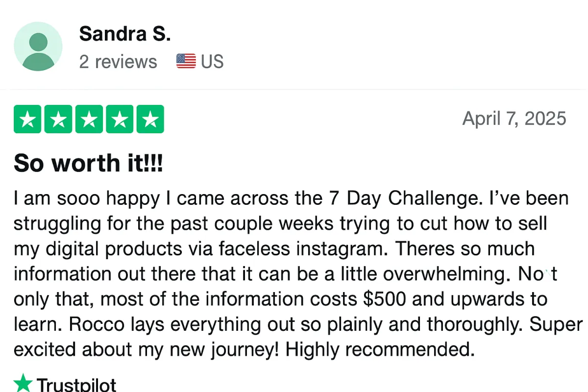Select the fourth green rating star
Viewport: 588px width, 392px height.
(x=120, y=119)
